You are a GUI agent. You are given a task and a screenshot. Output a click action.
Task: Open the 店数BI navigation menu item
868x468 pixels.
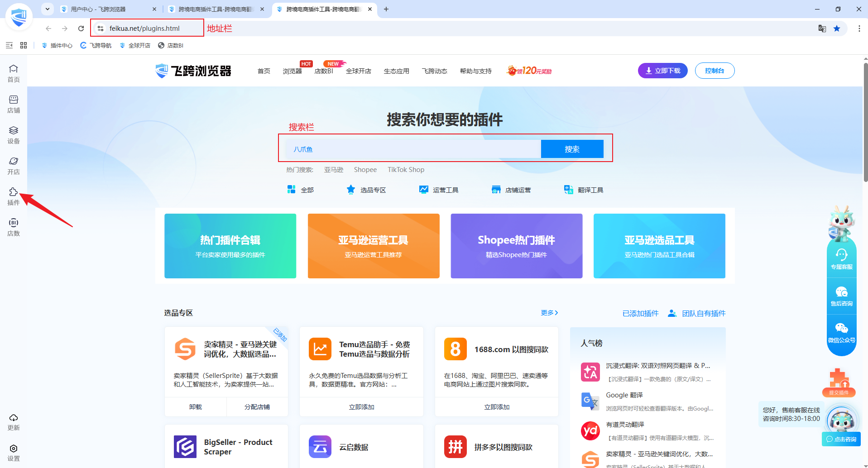[324, 71]
